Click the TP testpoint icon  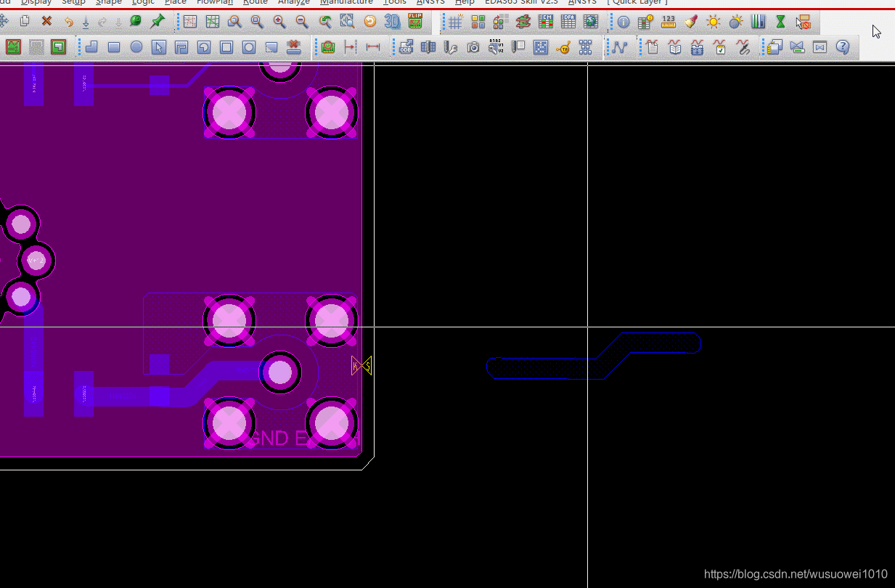pyautogui.click(x=563, y=47)
